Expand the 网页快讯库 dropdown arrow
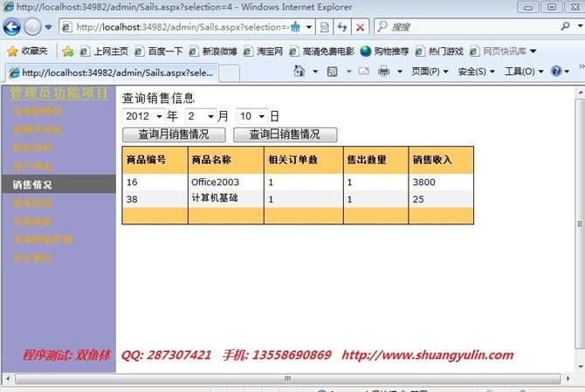The width and height of the screenshot is (585, 392). pyautogui.click(x=533, y=52)
